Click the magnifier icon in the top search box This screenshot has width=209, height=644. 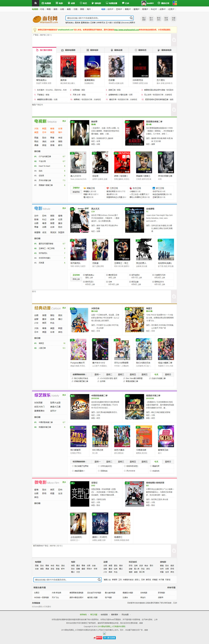coord(131,18)
